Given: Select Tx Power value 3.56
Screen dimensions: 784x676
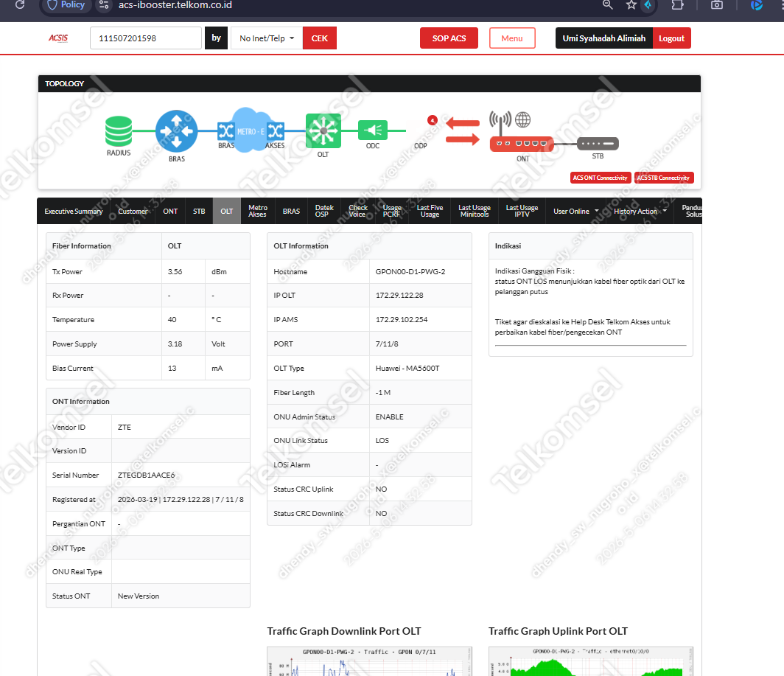Looking at the screenshot, I should tap(175, 272).
